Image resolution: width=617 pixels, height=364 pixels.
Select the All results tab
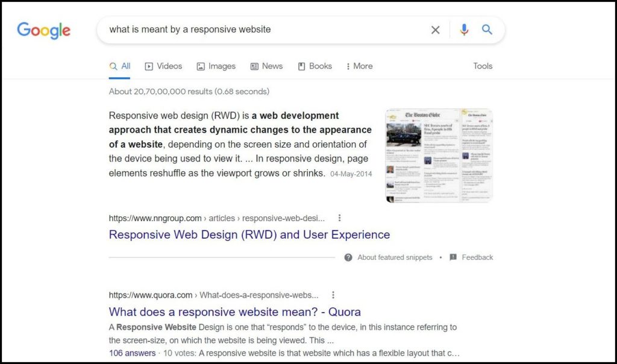pyautogui.click(x=120, y=66)
